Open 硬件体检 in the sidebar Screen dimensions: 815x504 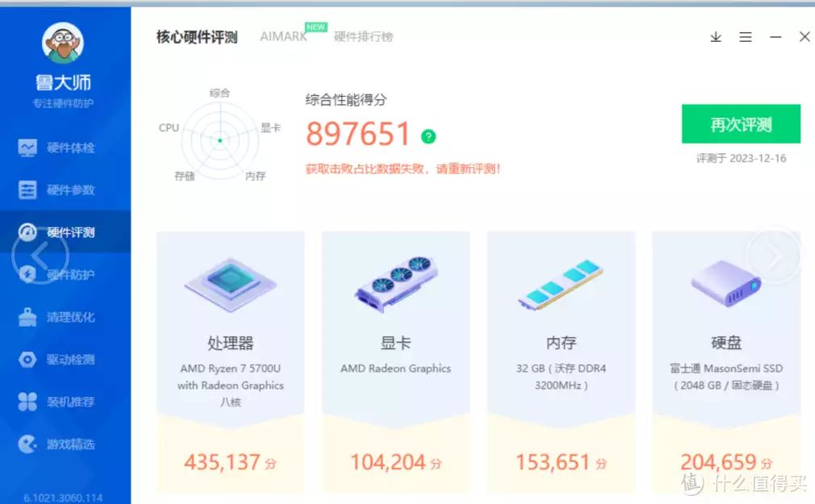tap(65, 148)
